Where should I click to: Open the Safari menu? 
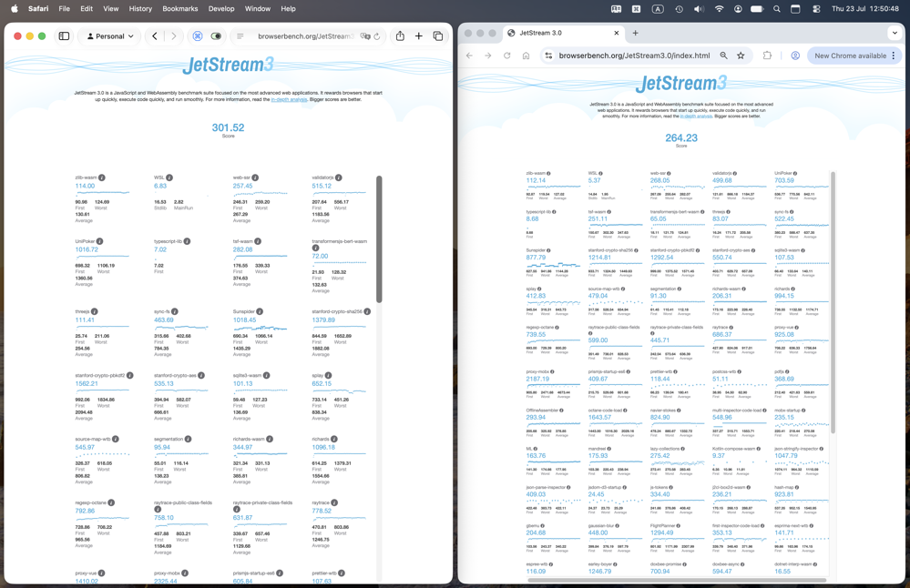tap(38, 9)
